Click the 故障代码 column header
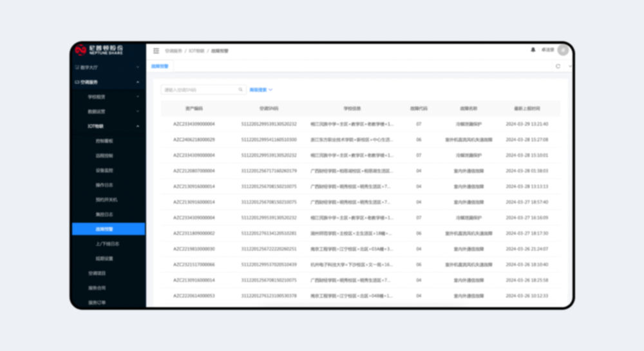The height and width of the screenshot is (351, 644). (419, 108)
